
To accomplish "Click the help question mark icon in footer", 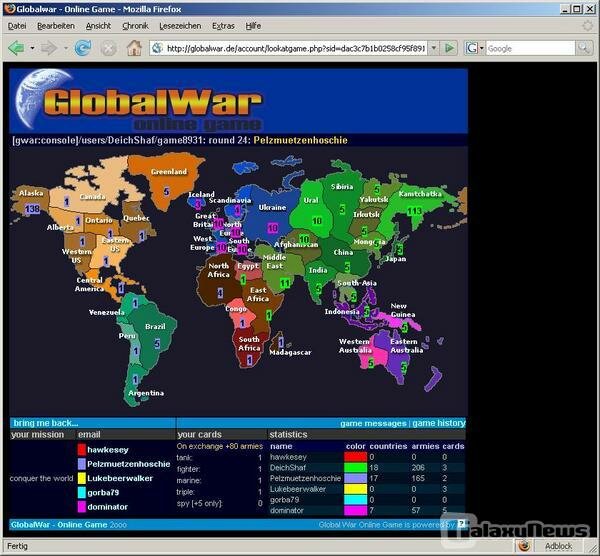I will click(462, 524).
